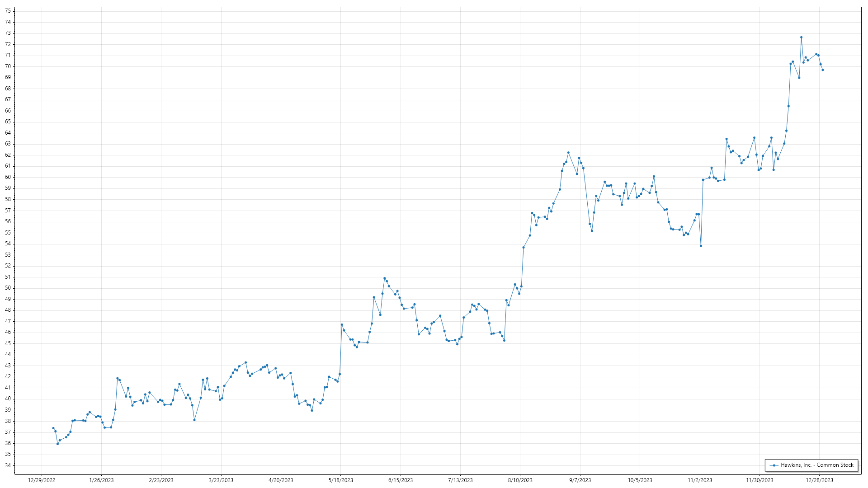Screen dimensions: 868x488
Task: Click the 12/28/2023 date label
Action: pyautogui.click(x=819, y=480)
